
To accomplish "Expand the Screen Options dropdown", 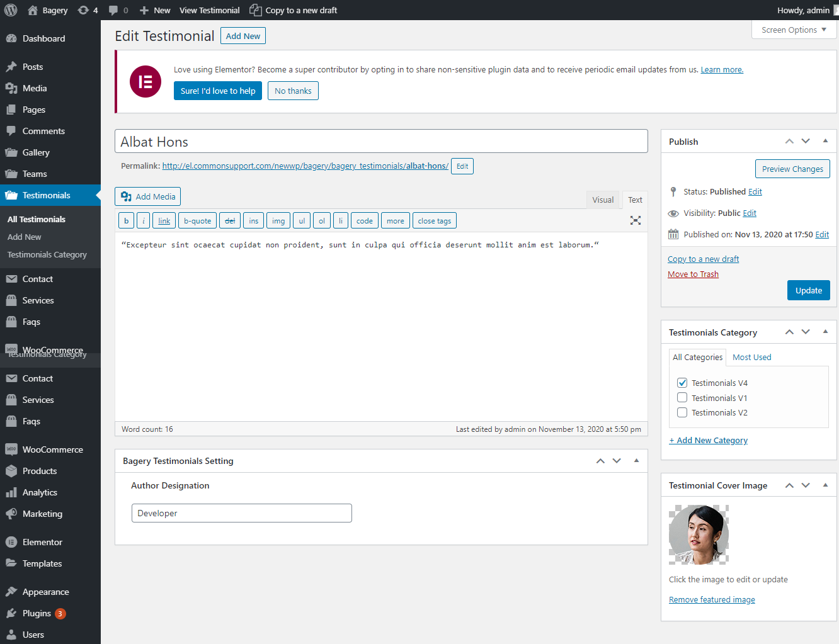I will coord(794,30).
